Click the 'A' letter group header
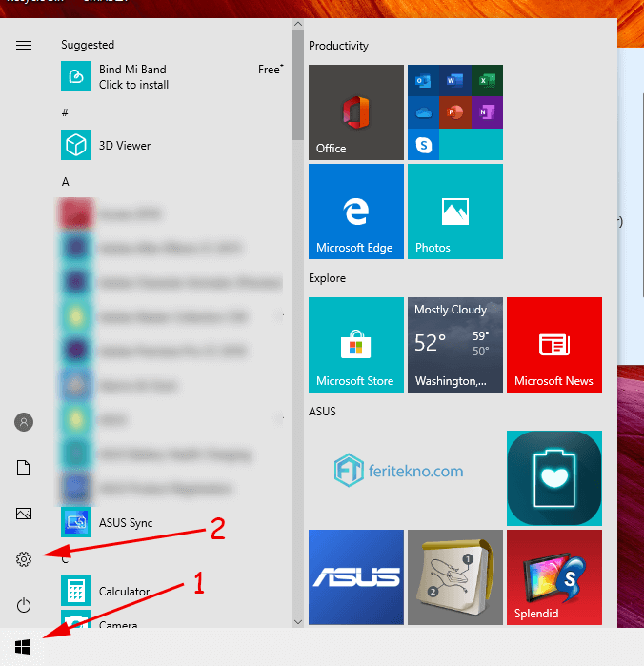 [65, 182]
